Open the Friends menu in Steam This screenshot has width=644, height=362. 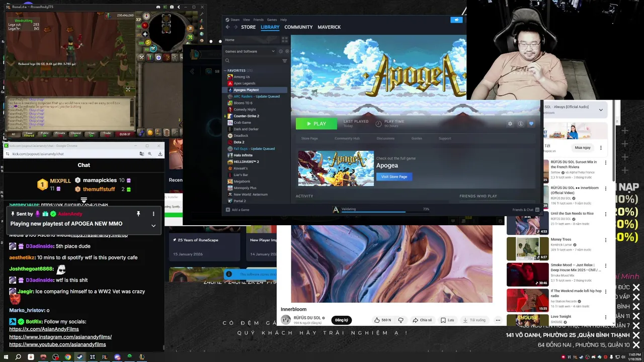258,20
